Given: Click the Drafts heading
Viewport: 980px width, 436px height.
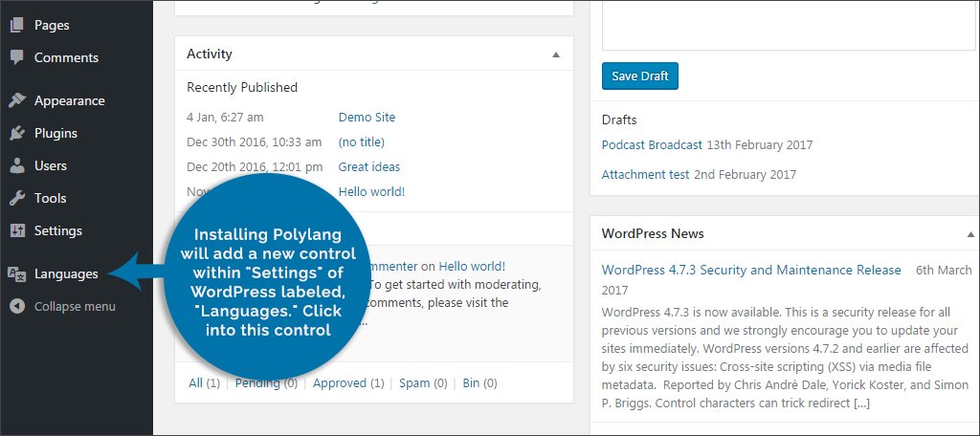Looking at the screenshot, I should 619,120.
